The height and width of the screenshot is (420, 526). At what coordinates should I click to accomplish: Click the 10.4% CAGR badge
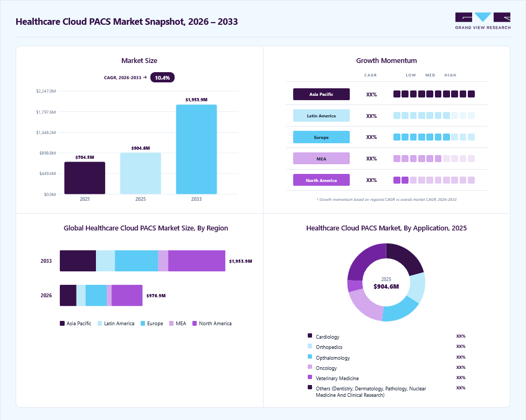click(162, 78)
